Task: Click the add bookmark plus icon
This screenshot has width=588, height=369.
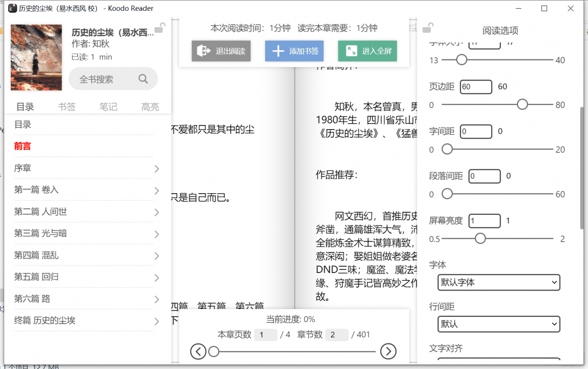Action: point(278,51)
